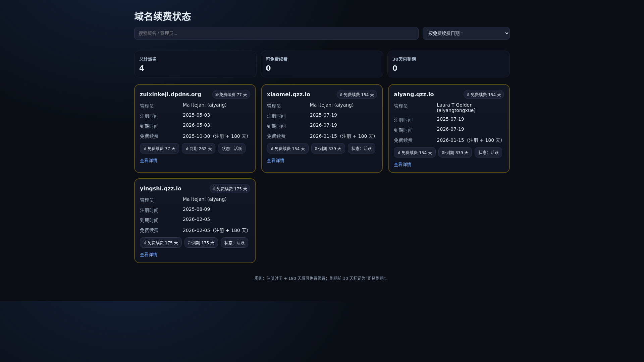Click 状态：活跃 chip on xiaomei card

pos(361,148)
